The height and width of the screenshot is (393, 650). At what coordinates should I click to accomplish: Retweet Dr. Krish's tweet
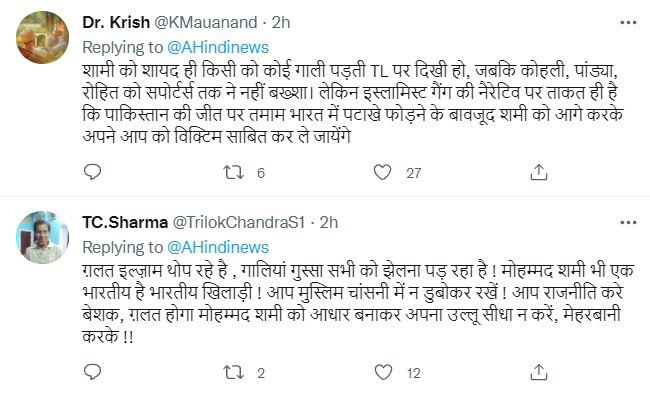click(233, 172)
